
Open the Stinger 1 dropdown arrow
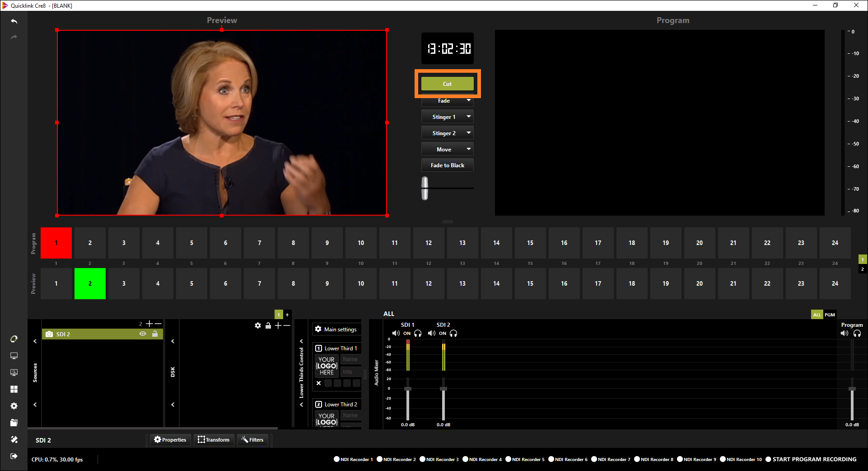point(469,117)
